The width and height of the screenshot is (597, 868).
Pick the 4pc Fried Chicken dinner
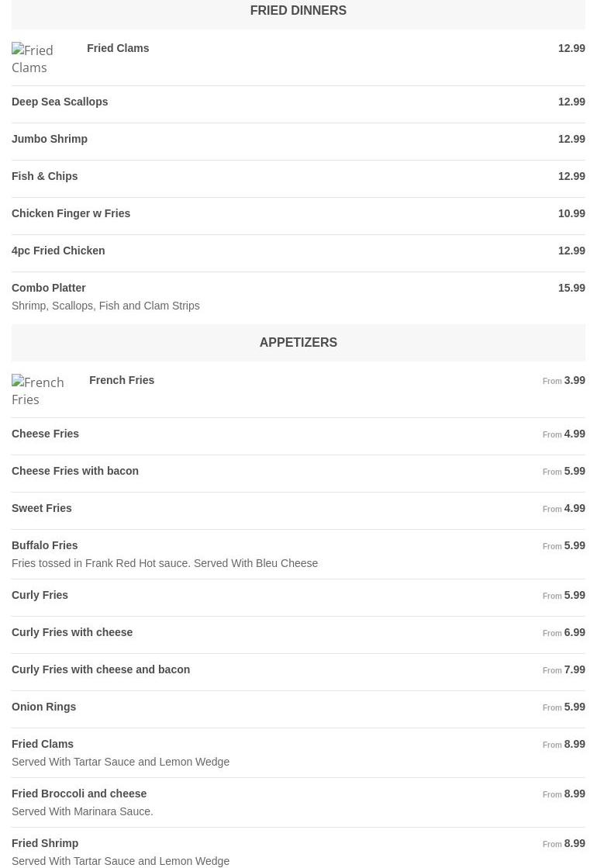click(x=58, y=251)
